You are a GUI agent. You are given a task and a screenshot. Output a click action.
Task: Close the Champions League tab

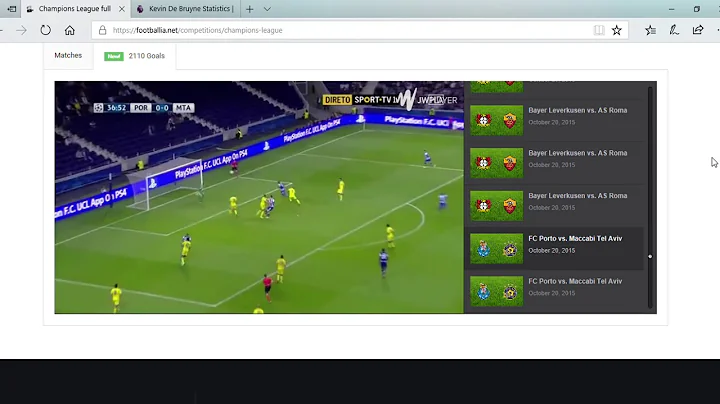tap(122, 9)
